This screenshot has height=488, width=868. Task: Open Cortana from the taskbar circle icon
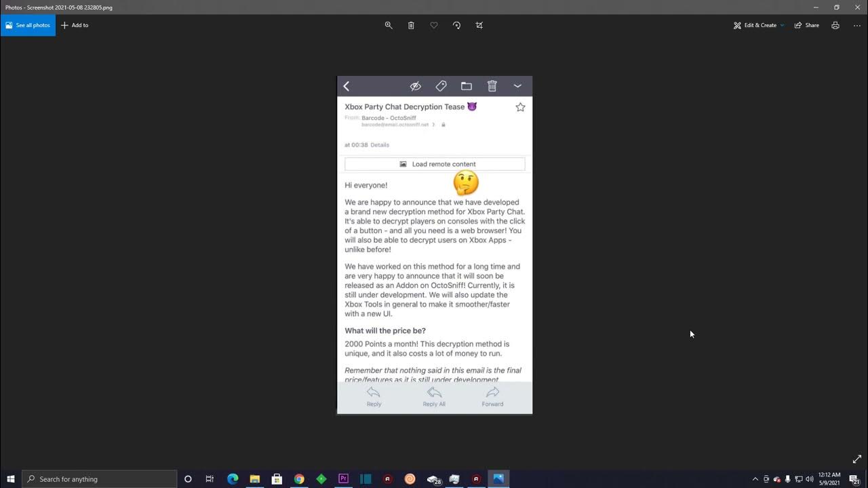pyautogui.click(x=188, y=479)
